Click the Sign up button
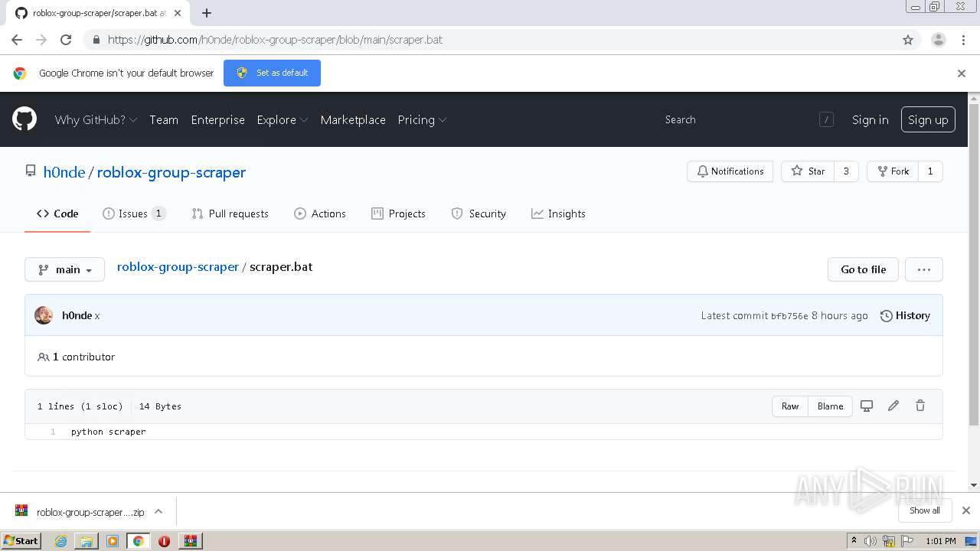980x551 pixels. coord(928,119)
